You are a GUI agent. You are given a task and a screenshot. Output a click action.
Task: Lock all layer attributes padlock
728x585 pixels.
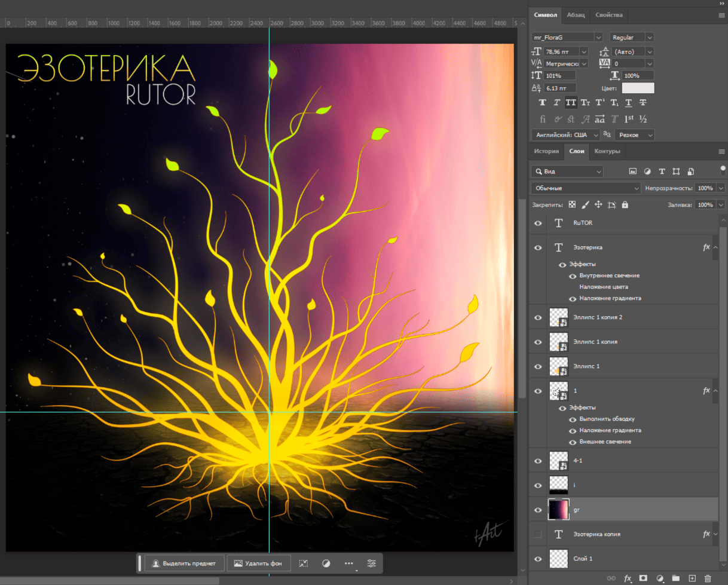[x=625, y=204]
